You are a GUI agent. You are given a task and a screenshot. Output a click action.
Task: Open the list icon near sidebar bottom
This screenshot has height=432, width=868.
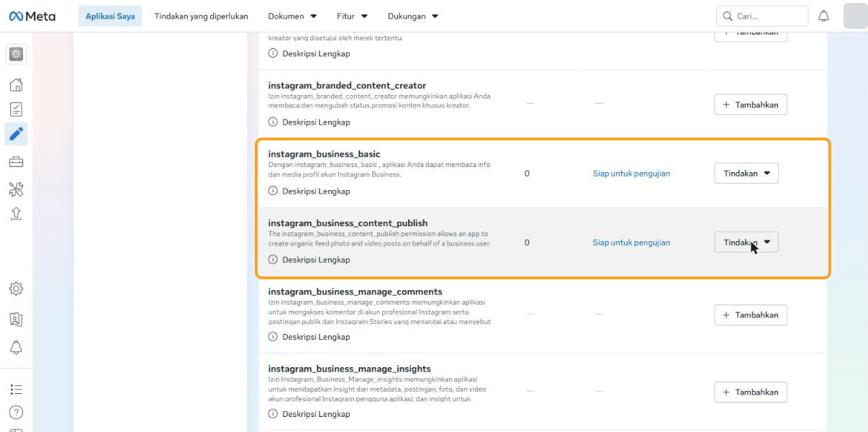coord(16,390)
